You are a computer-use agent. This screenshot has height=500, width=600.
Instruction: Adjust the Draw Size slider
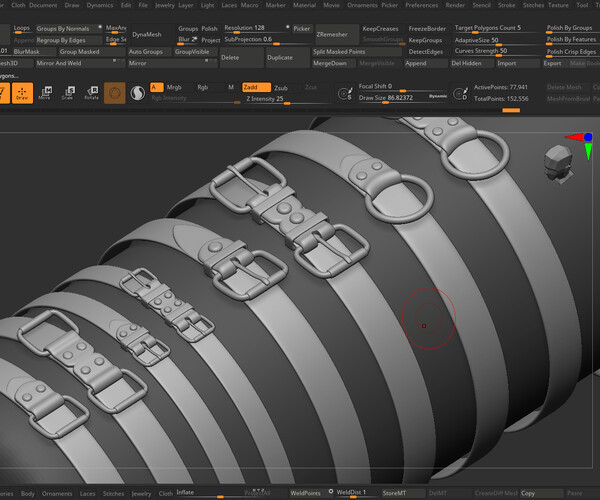coord(393,98)
